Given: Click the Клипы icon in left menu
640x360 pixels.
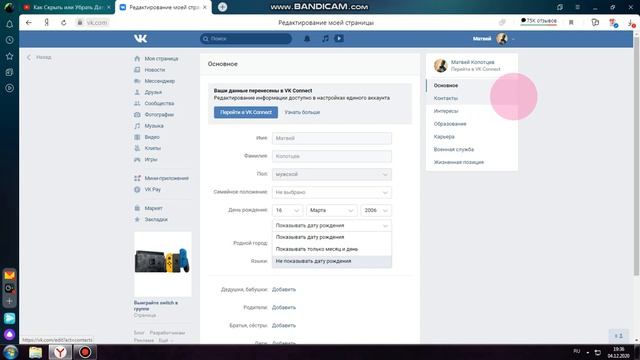Looking at the screenshot, I should pyautogui.click(x=137, y=148).
